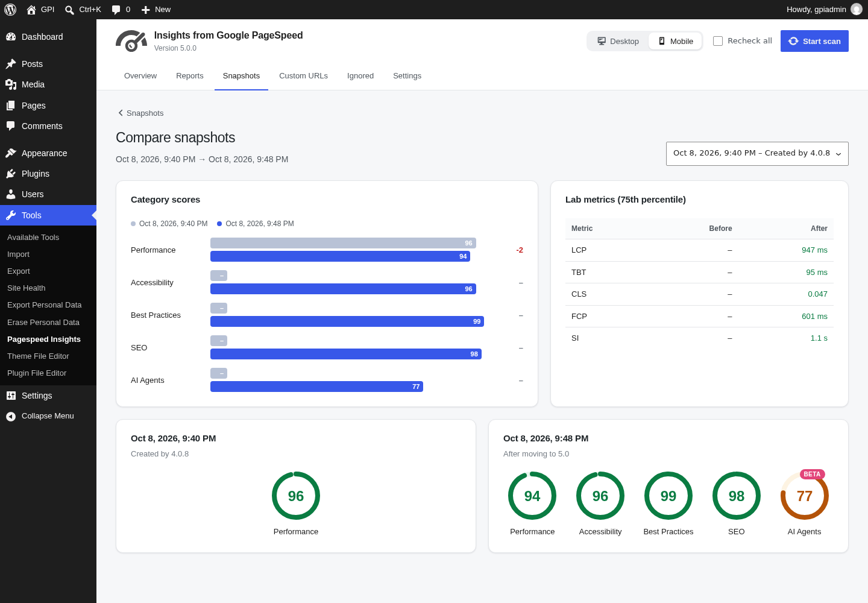Click the AI Agents 77 score gauge
868x603 pixels.
click(x=804, y=496)
